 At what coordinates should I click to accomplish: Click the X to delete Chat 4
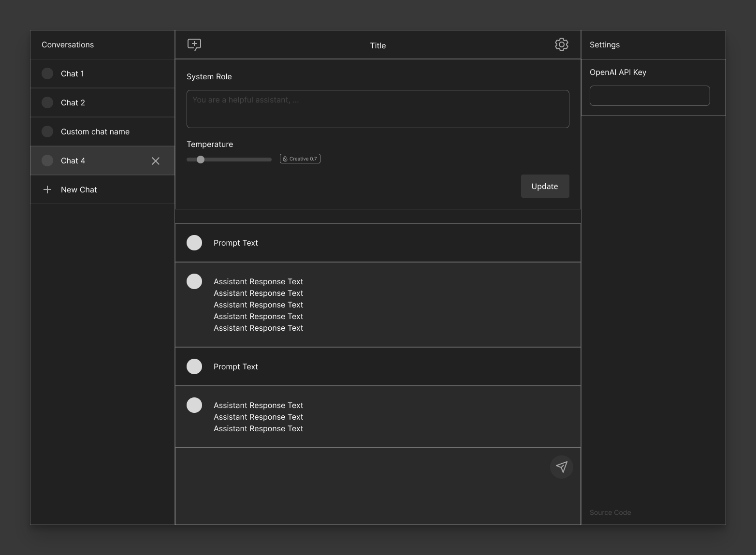click(x=155, y=161)
